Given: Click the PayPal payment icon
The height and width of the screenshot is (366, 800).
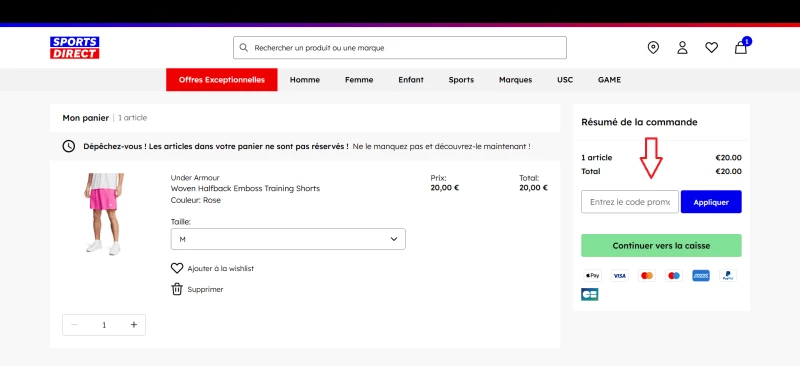Looking at the screenshot, I should pos(728,276).
